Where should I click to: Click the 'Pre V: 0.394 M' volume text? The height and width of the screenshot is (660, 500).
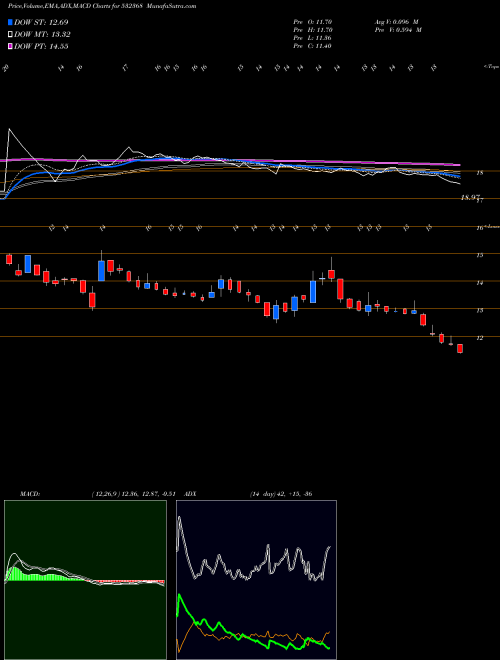pyautogui.click(x=399, y=30)
